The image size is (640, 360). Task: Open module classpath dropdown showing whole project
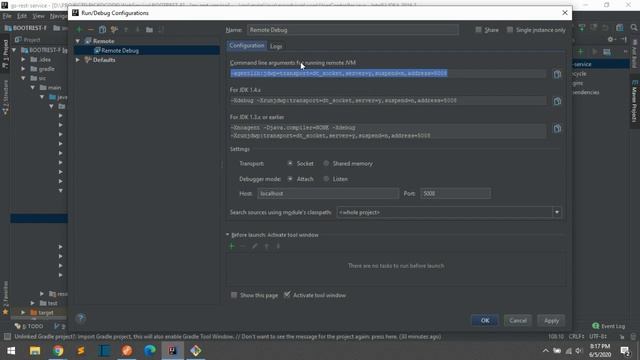(x=449, y=212)
